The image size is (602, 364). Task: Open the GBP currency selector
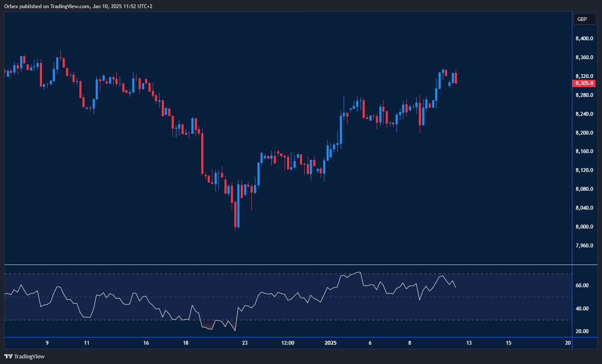[x=584, y=19]
